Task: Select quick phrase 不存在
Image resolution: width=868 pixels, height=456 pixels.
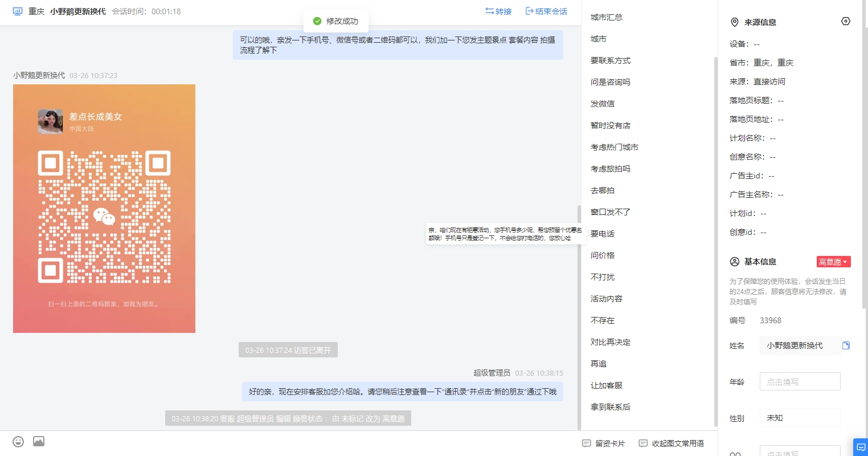Action: click(603, 320)
